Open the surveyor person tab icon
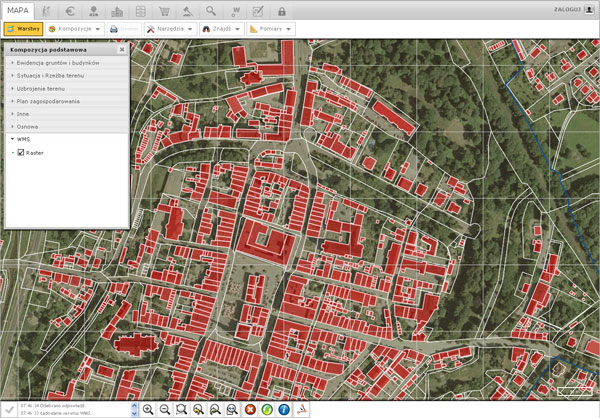The image size is (600, 418). tap(94, 11)
